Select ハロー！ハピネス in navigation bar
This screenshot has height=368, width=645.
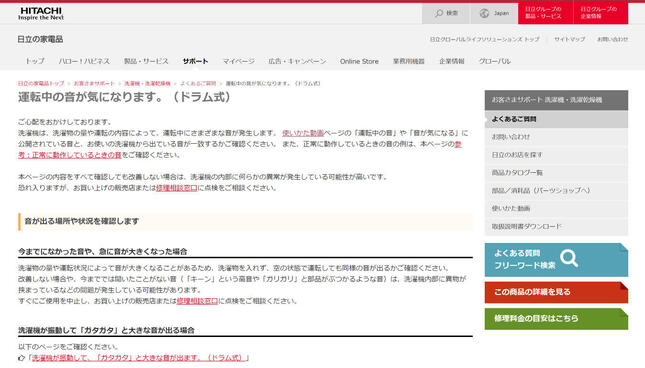click(84, 61)
